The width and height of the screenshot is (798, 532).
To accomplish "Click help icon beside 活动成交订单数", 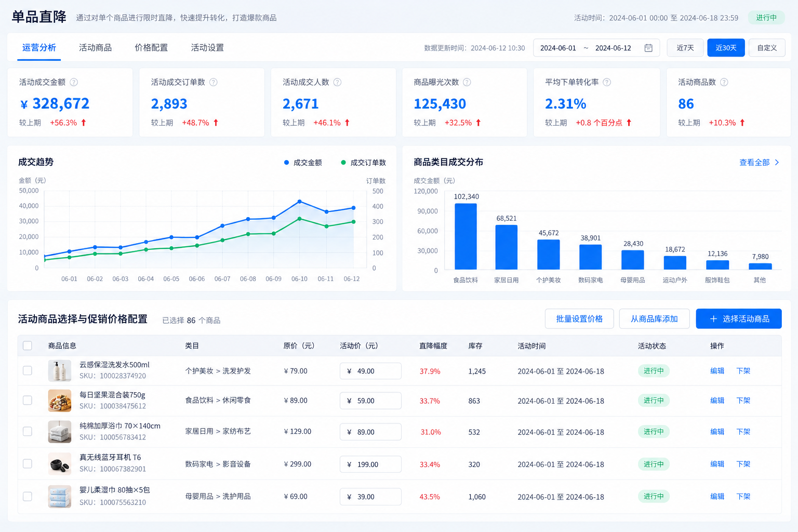I will pyautogui.click(x=213, y=82).
